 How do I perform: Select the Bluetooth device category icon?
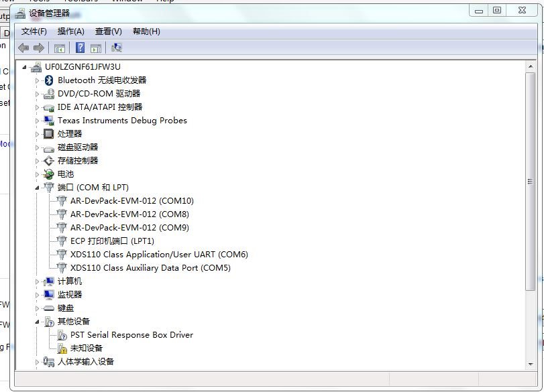49,80
